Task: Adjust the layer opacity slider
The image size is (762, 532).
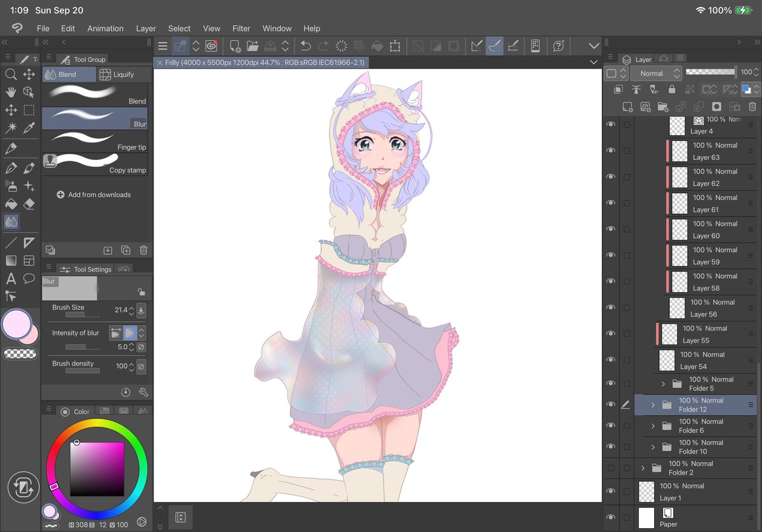Action: 710,72
